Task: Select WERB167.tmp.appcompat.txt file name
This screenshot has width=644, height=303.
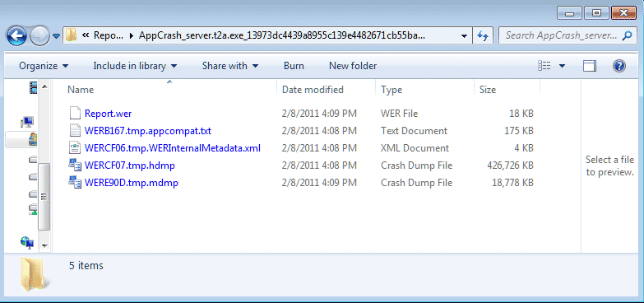Action: coord(148,131)
